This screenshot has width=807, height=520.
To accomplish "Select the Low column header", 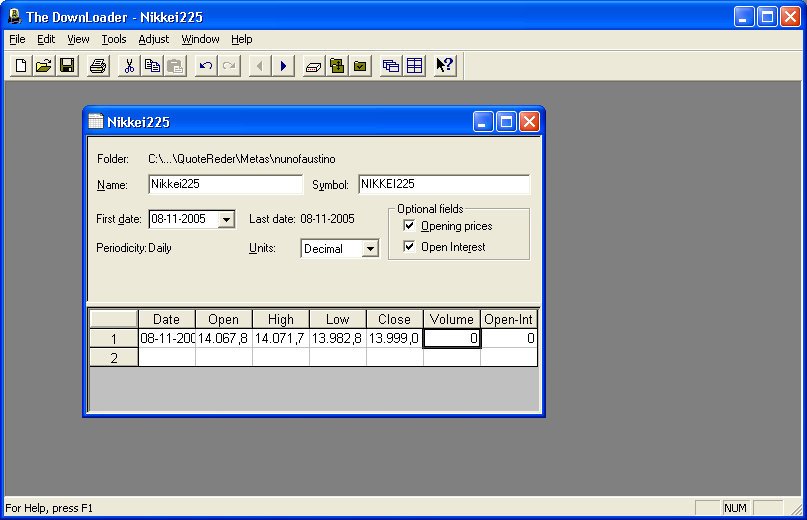I will (338, 319).
